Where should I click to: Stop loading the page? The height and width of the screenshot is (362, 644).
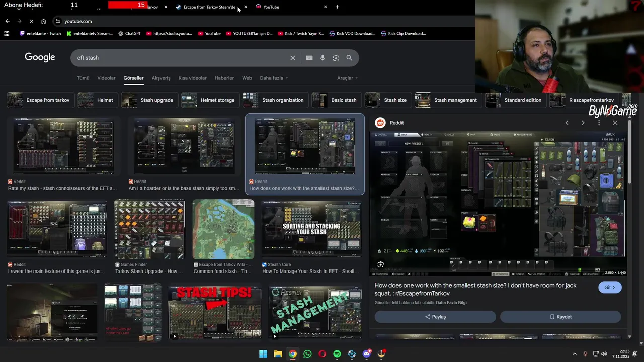[31, 21]
